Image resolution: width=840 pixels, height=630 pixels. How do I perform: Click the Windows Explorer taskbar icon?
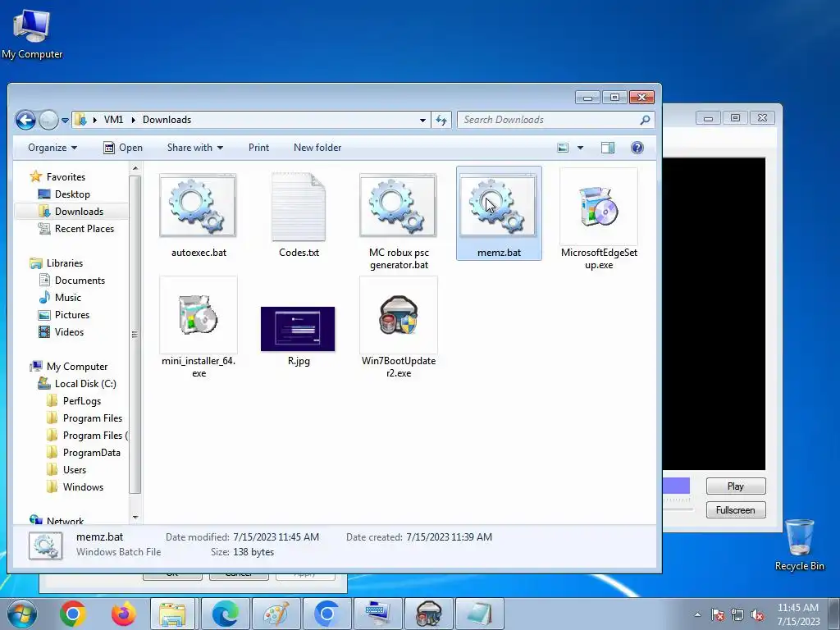pyautogui.click(x=172, y=614)
